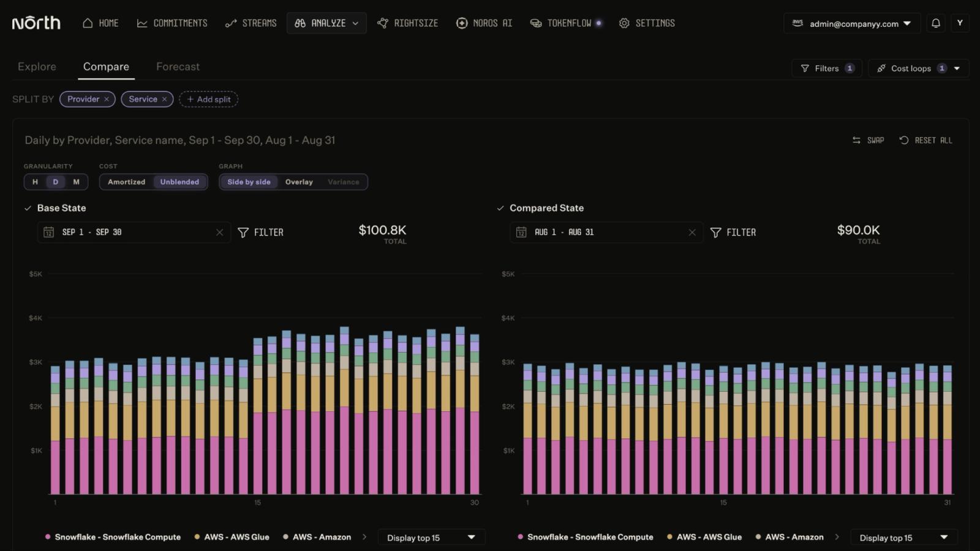Remove the Provider split chip
This screenshot has height=551, width=980.
[x=107, y=99]
